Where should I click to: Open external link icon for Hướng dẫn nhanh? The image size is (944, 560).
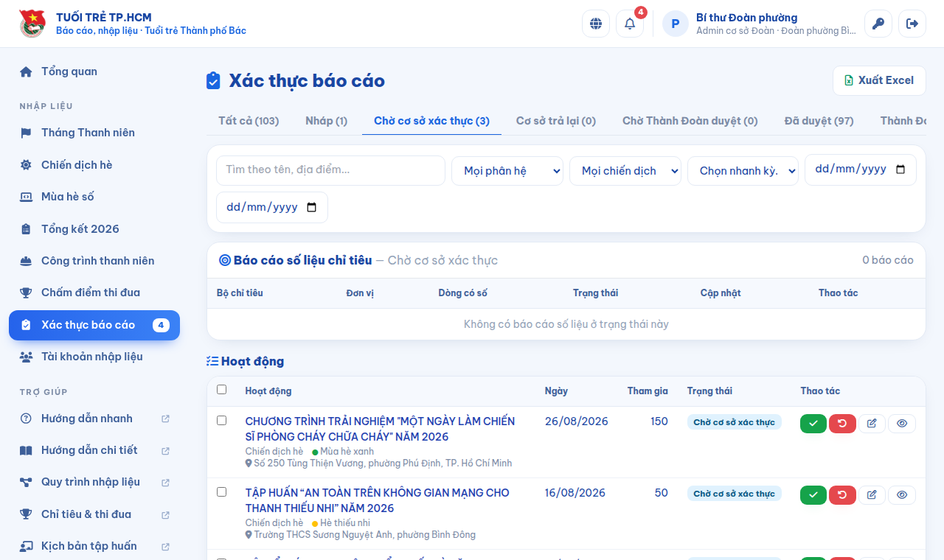pyautogui.click(x=166, y=419)
